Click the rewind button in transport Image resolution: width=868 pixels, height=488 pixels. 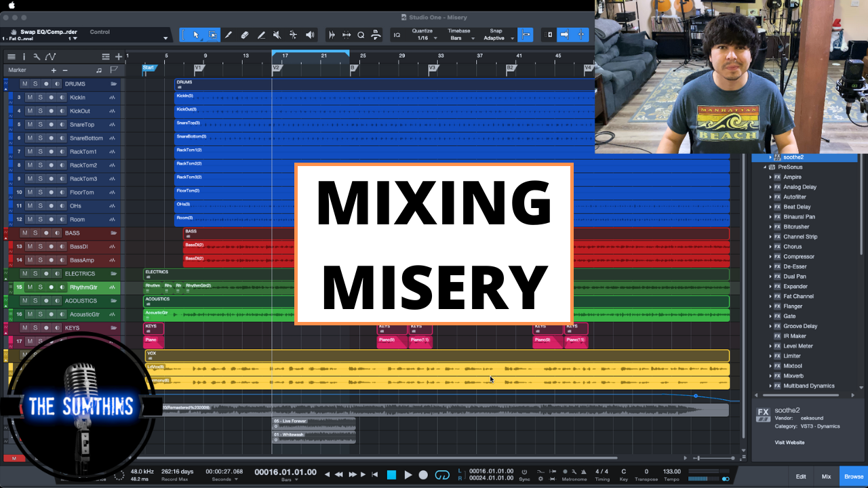[x=339, y=474]
